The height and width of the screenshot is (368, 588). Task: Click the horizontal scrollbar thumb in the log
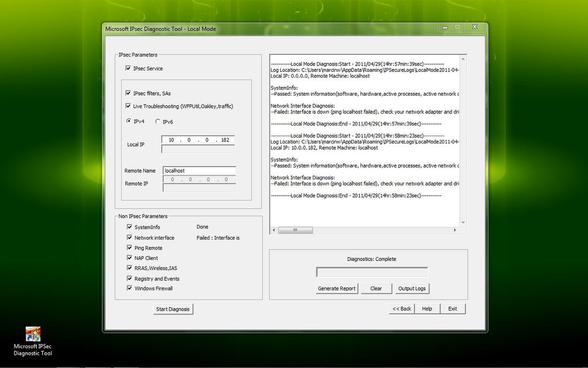[x=295, y=230]
